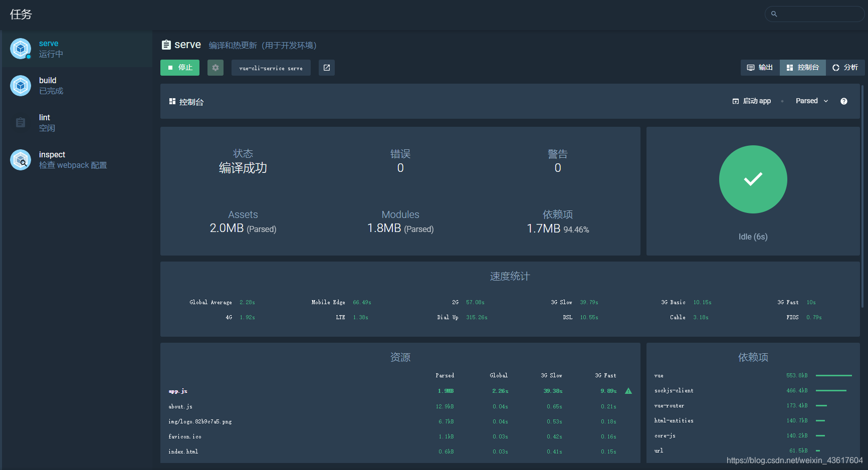Click the 编译成功 status text

click(x=243, y=168)
